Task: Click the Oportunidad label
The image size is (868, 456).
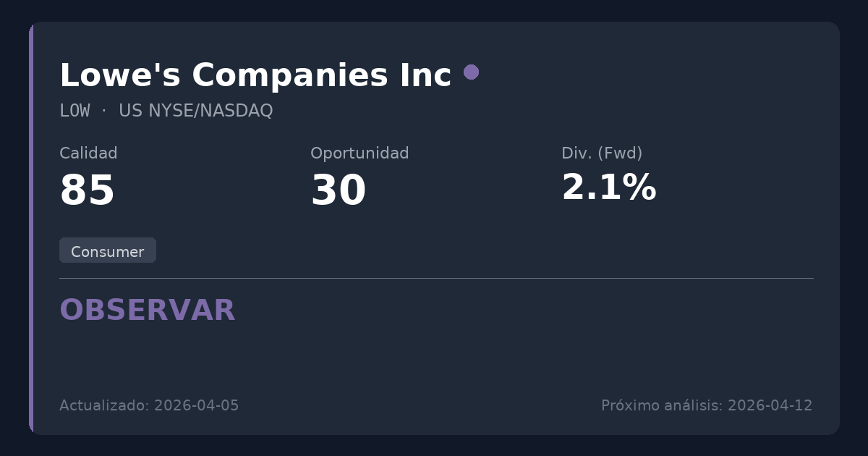Action: tap(359, 153)
